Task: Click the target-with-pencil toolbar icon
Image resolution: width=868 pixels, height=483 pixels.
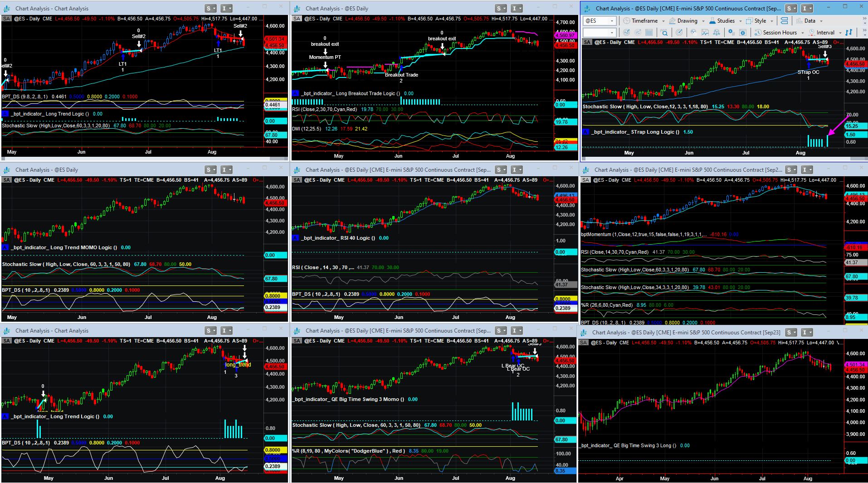Action: [679, 33]
